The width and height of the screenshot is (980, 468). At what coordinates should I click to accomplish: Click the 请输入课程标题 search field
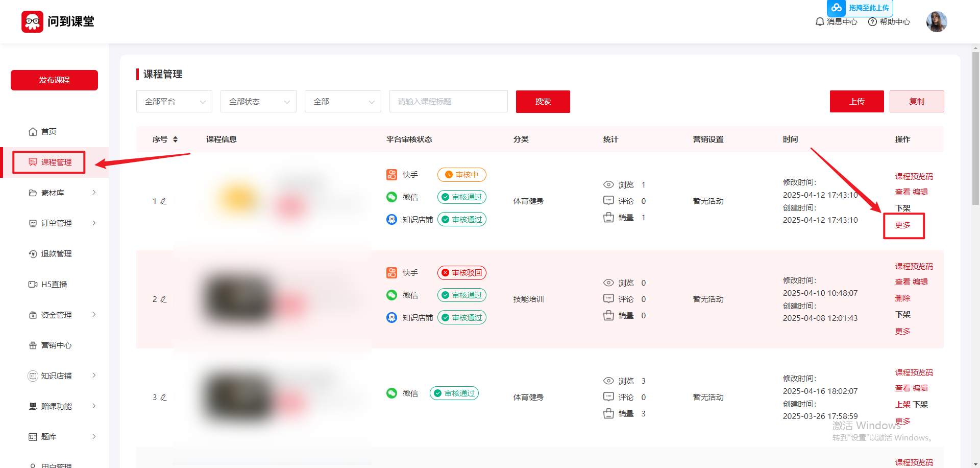(x=448, y=102)
